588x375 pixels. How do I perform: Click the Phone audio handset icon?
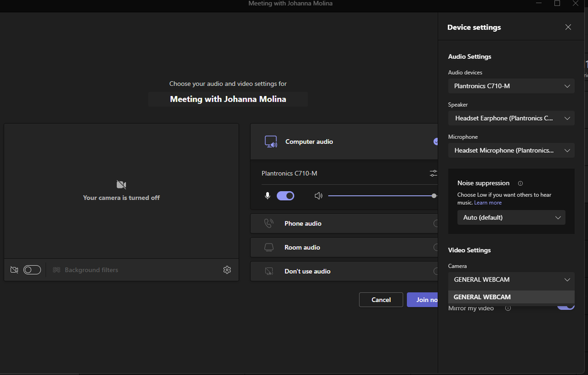click(269, 224)
